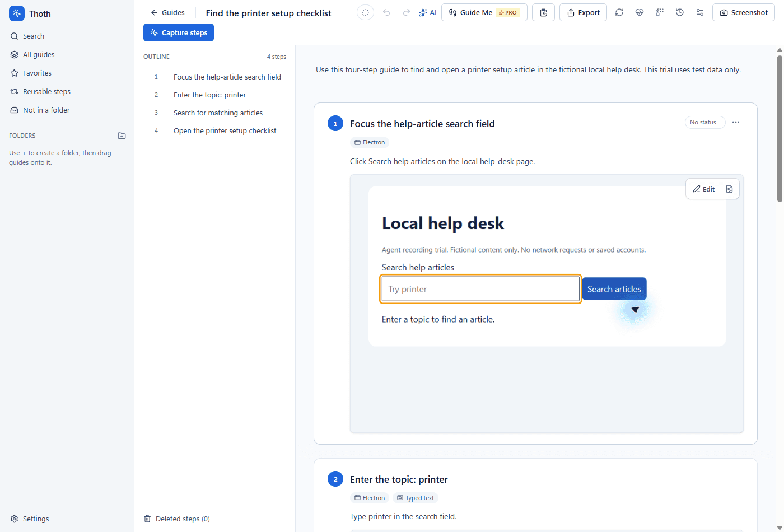Click the guide title Find the printer setup checklist
Screen dimensions: 784x532
point(268,13)
